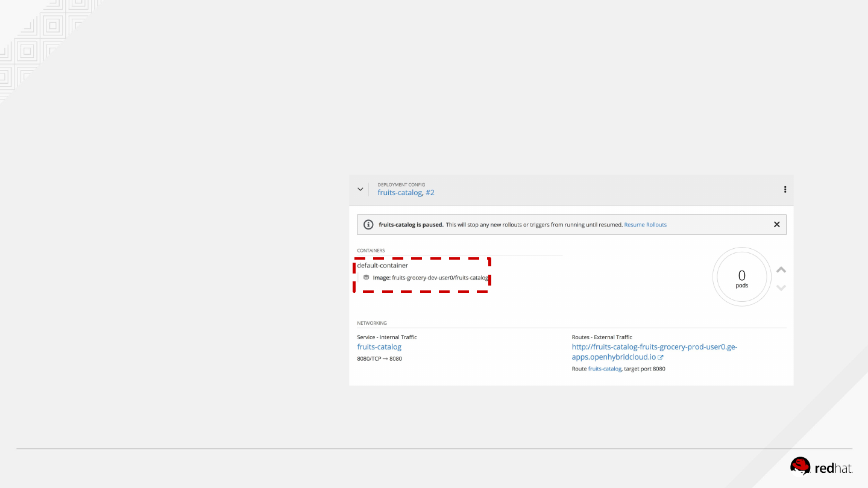868x488 pixels.
Task: Open the fruits-catalog route link
Action: tap(605, 369)
